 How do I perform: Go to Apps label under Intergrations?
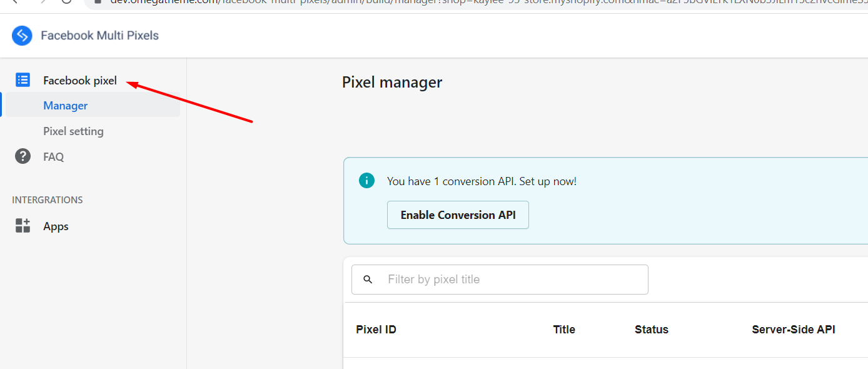coord(56,226)
